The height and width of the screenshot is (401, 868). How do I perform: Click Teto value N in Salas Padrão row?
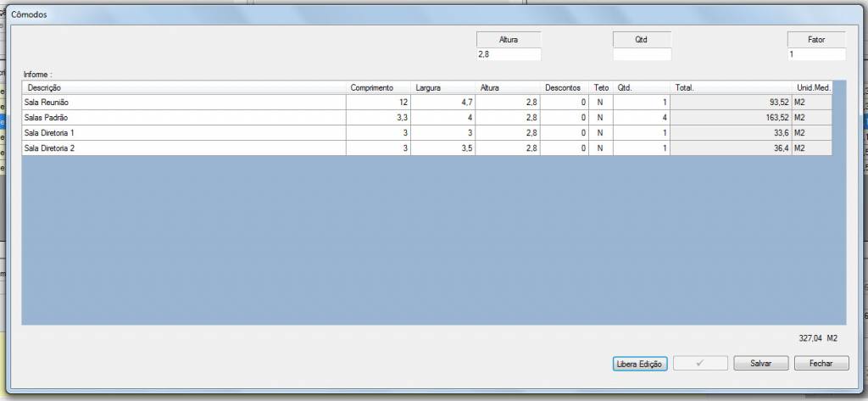coord(601,118)
